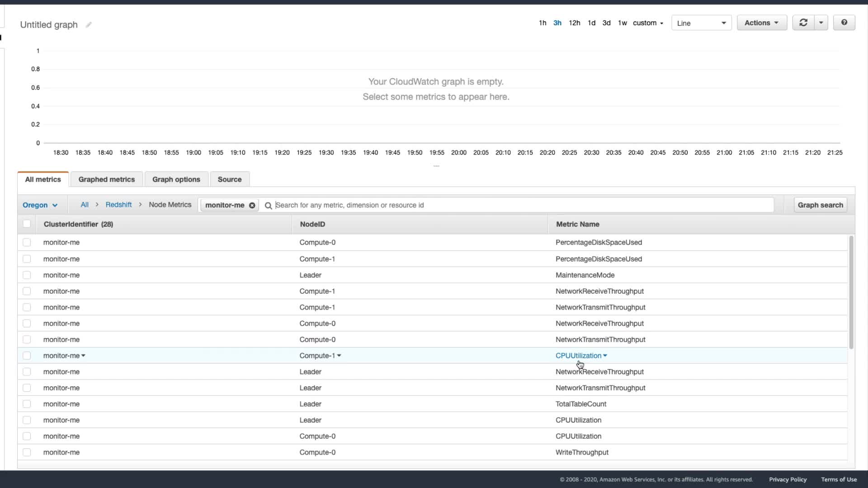868x488 pixels.
Task: Open CPUUtilization metric dropdown arrow
Action: tap(605, 356)
